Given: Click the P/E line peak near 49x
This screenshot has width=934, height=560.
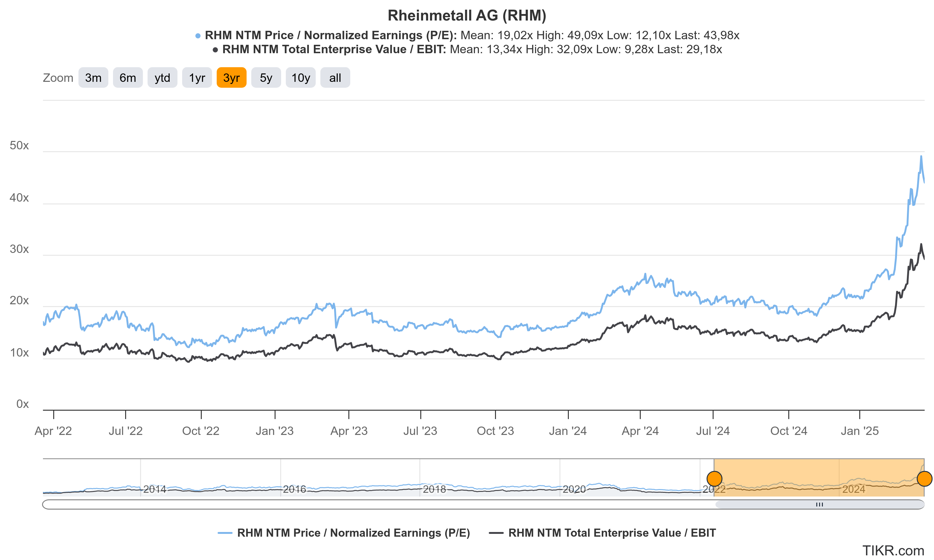Looking at the screenshot, I should point(921,156).
